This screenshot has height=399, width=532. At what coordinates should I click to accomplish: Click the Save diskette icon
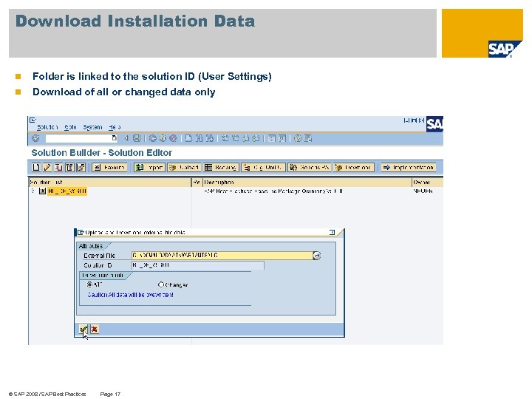coord(137,138)
